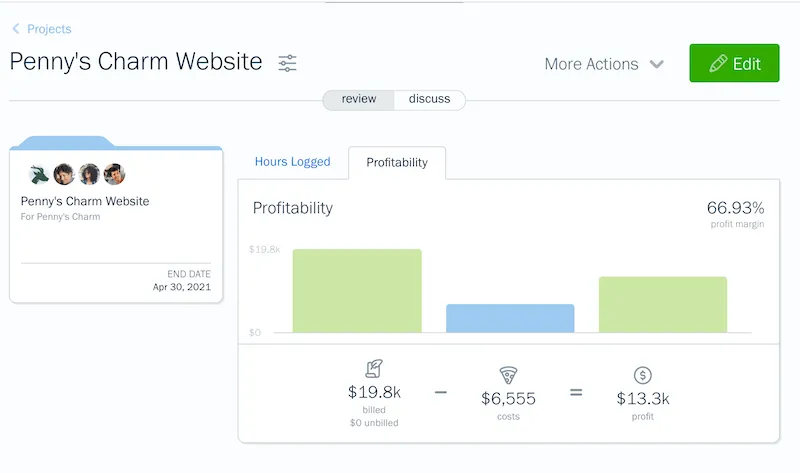The image size is (800, 473).
Task: Click the fourth team member avatar
Action: coord(115,174)
